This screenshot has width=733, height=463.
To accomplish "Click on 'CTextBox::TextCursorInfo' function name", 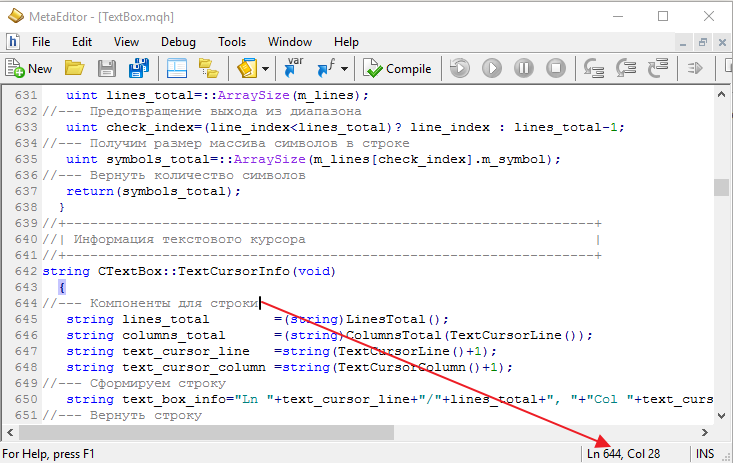I will point(194,271).
